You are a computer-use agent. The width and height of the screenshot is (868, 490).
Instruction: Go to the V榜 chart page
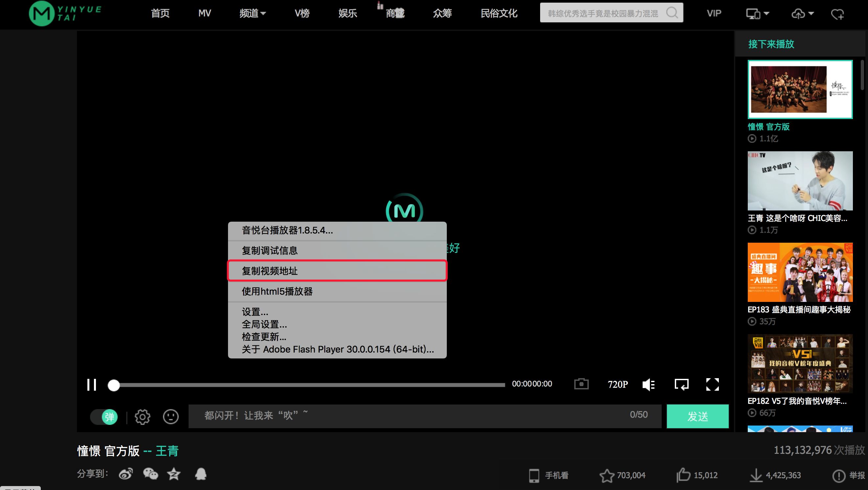tap(302, 13)
